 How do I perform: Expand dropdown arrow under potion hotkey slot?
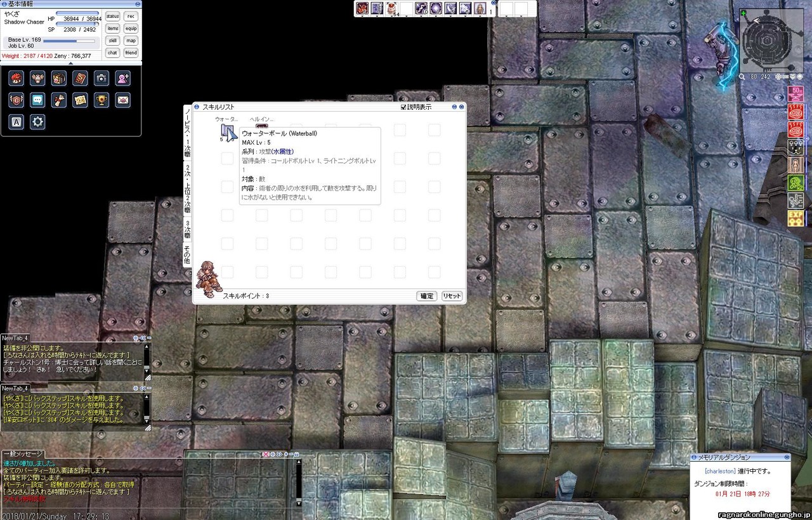pos(392,17)
